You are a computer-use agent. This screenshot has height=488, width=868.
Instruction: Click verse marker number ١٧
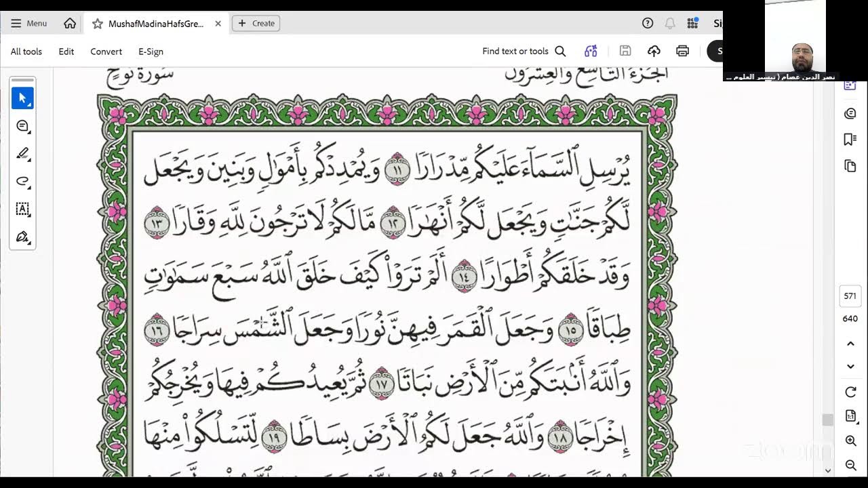point(381,383)
